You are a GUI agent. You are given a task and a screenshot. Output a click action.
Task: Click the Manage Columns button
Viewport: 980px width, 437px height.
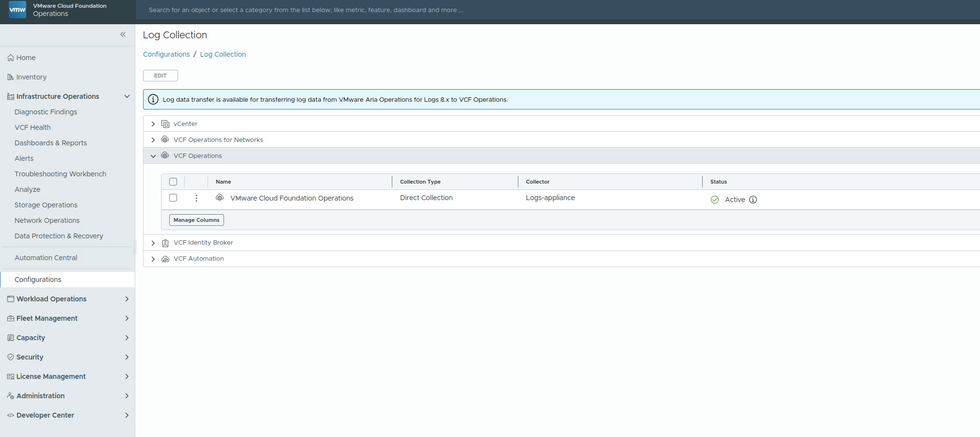click(x=196, y=220)
